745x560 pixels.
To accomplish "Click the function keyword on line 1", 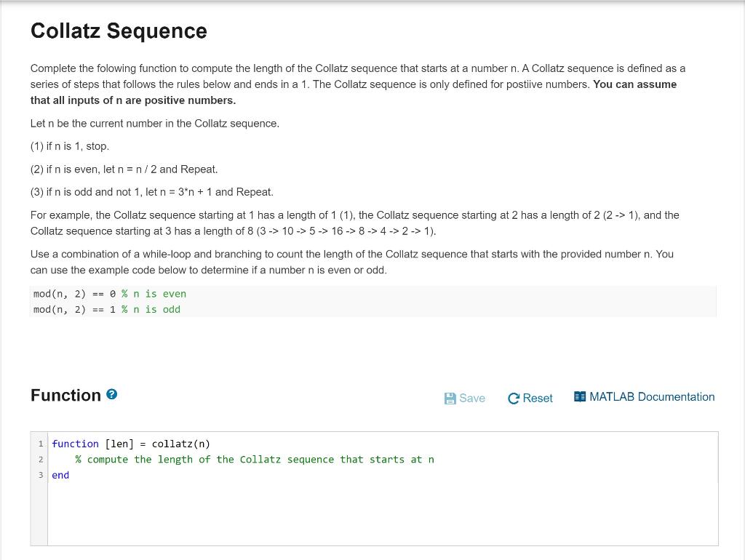I will pos(75,444).
